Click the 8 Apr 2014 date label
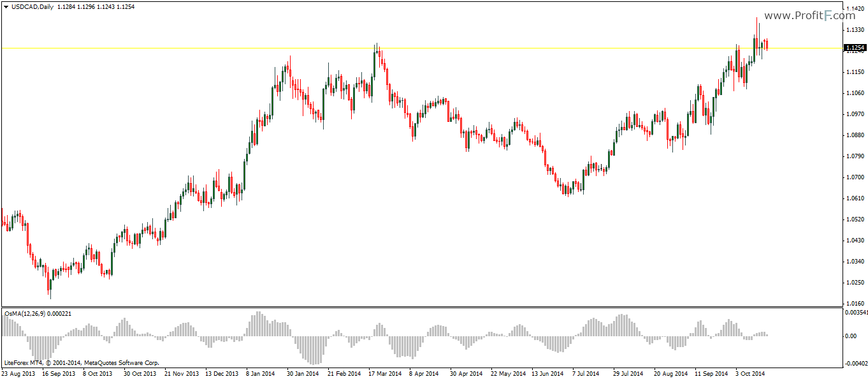The width and height of the screenshot is (868, 379). pyautogui.click(x=424, y=374)
